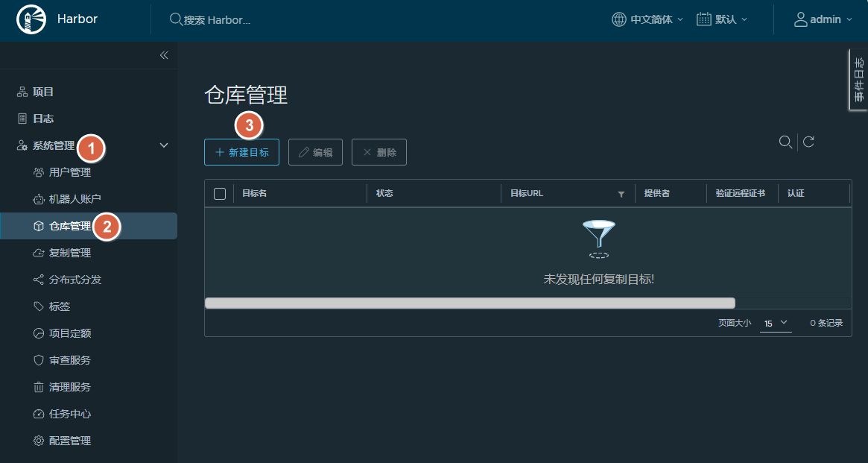868x463 pixels.
Task: Click the search magnifier icon in header
Action: 176,19
